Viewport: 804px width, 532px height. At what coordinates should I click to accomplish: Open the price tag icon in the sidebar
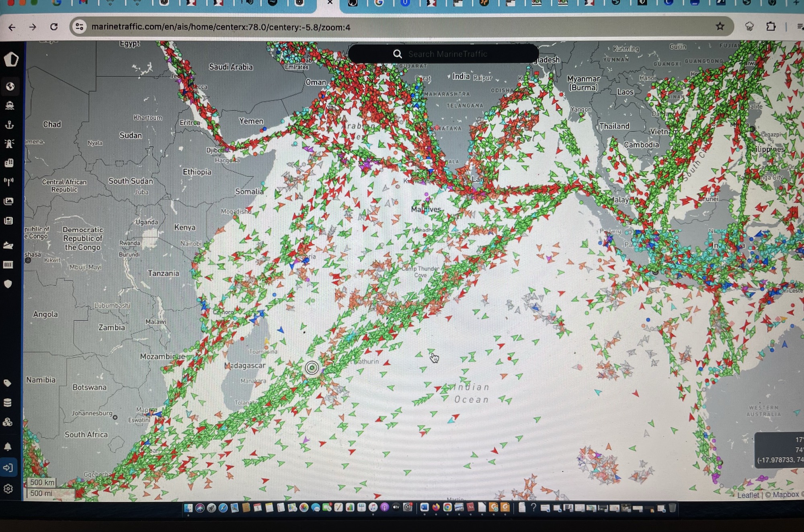[x=8, y=383]
